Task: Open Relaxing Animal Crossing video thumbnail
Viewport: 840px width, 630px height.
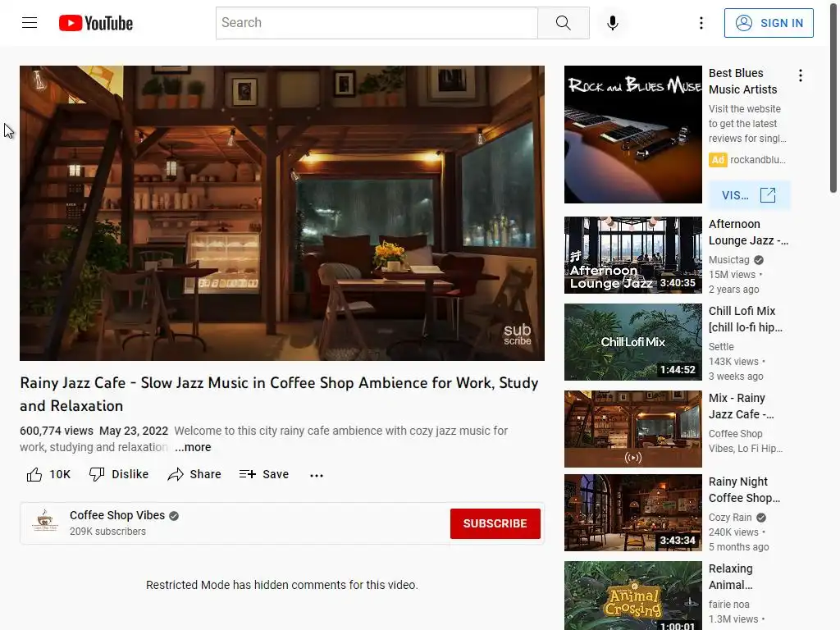Action: (x=632, y=596)
